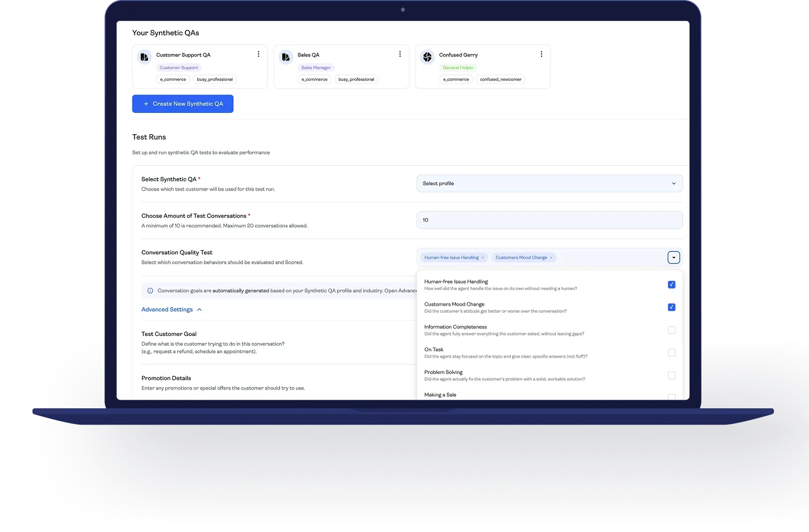Uncheck the Human-free Issue Handling checkbox
The image size is (809, 532).
pyautogui.click(x=671, y=285)
